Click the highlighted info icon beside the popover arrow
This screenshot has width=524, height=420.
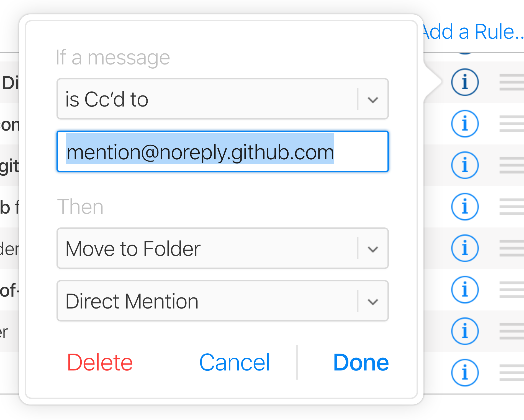click(465, 82)
